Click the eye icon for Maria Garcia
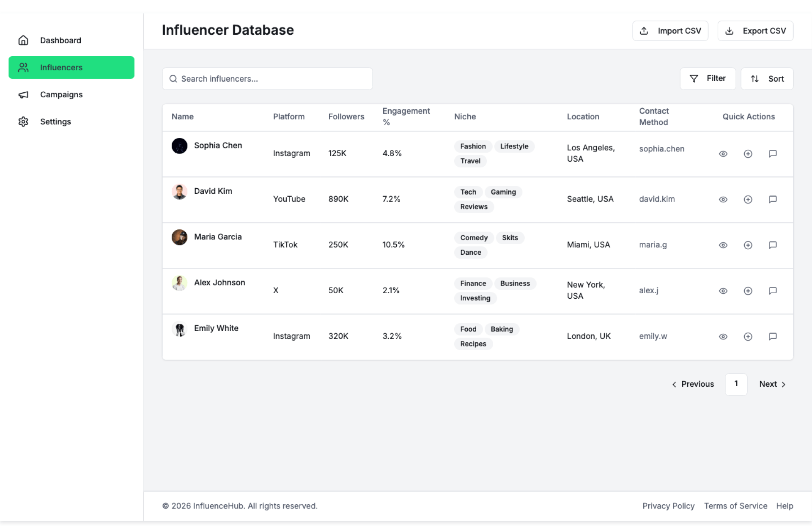 (x=723, y=245)
